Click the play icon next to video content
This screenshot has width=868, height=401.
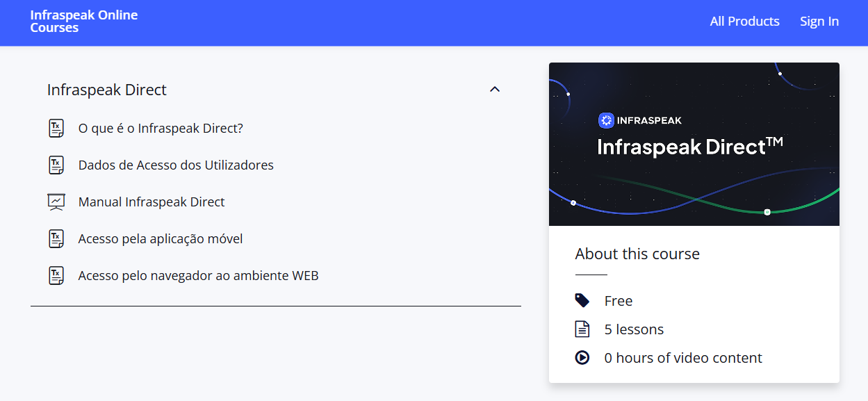point(582,358)
